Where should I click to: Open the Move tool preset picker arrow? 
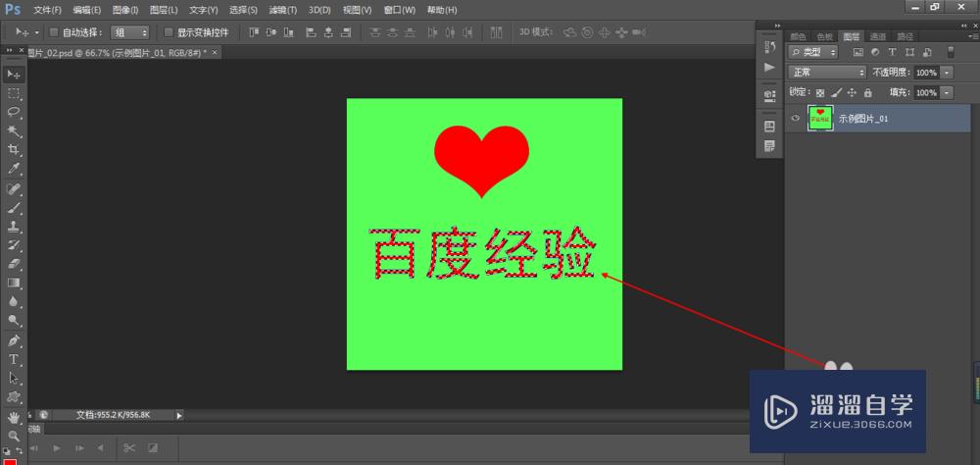pos(37,32)
